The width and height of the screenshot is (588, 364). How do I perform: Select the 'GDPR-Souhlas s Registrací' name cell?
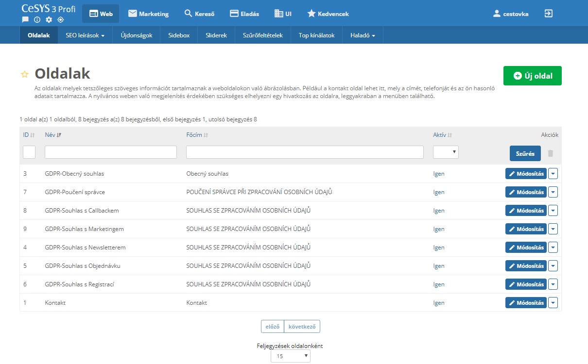point(79,284)
